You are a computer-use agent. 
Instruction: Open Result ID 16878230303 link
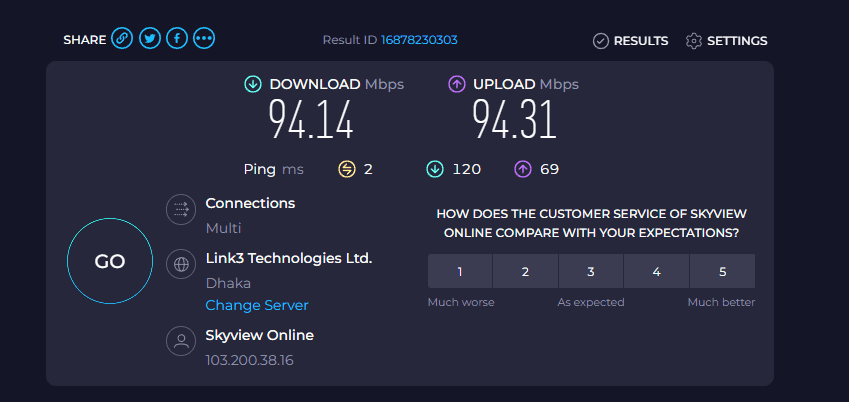pyautogui.click(x=419, y=40)
